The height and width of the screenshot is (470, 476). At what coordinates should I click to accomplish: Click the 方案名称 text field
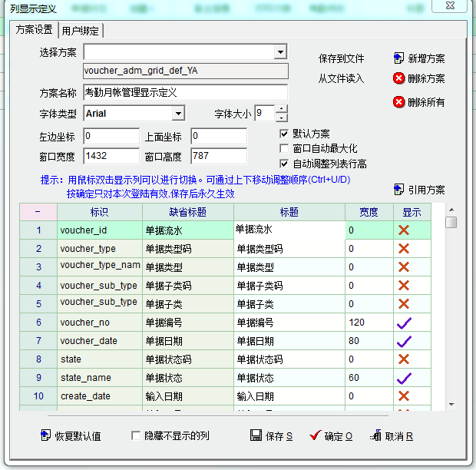click(184, 92)
